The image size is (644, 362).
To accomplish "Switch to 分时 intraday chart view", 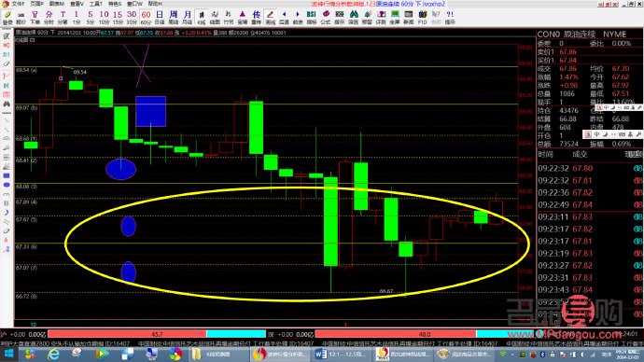I will tap(49, 17).
